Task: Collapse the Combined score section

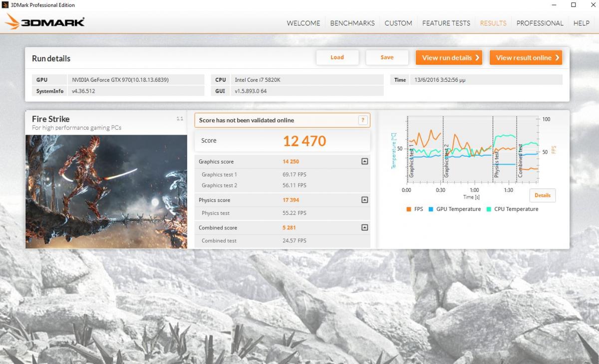Action: click(x=364, y=227)
